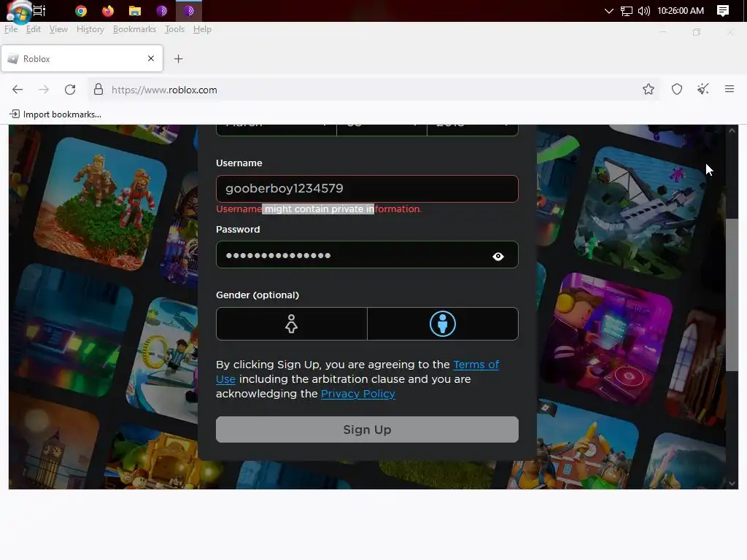Screen dimensions: 747x560
Task: Click the volume speaker tray icon
Action: coord(643,11)
